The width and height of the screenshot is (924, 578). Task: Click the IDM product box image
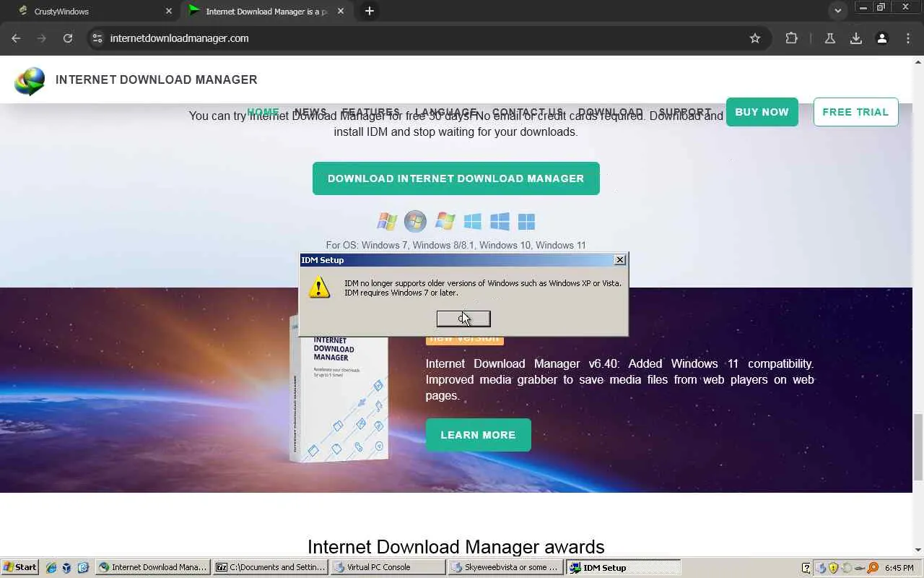[x=339, y=397]
